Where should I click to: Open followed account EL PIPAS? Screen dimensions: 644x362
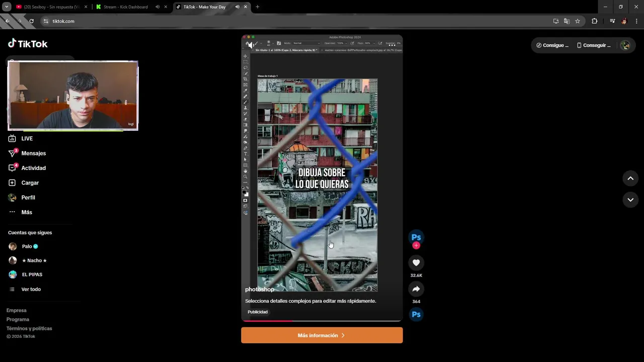click(25, 275)
